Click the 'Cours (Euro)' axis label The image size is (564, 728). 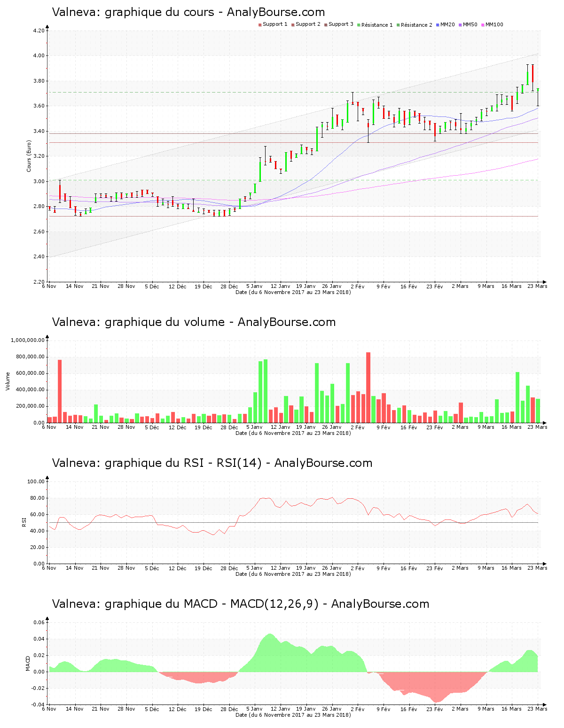(x=29, y=156)
